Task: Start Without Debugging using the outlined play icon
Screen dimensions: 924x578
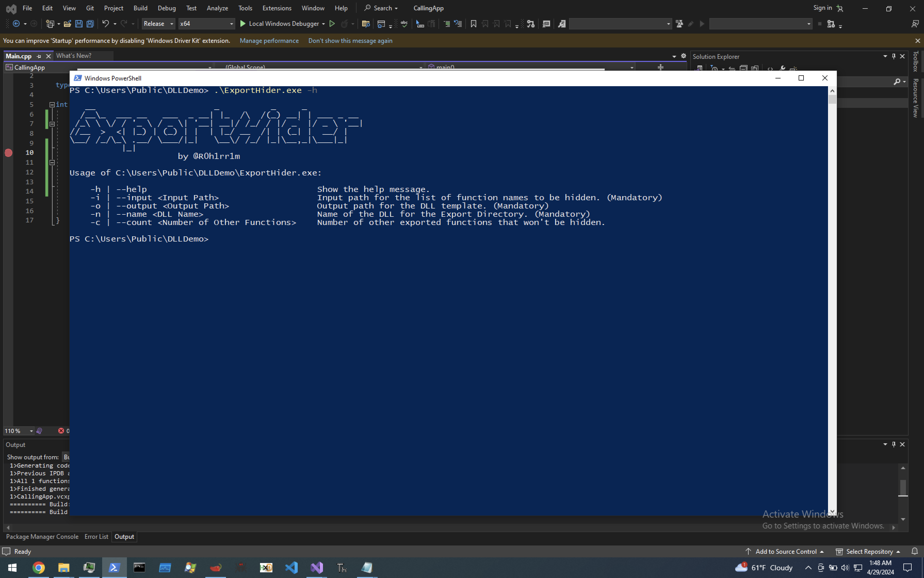Action: pos(332,24)
